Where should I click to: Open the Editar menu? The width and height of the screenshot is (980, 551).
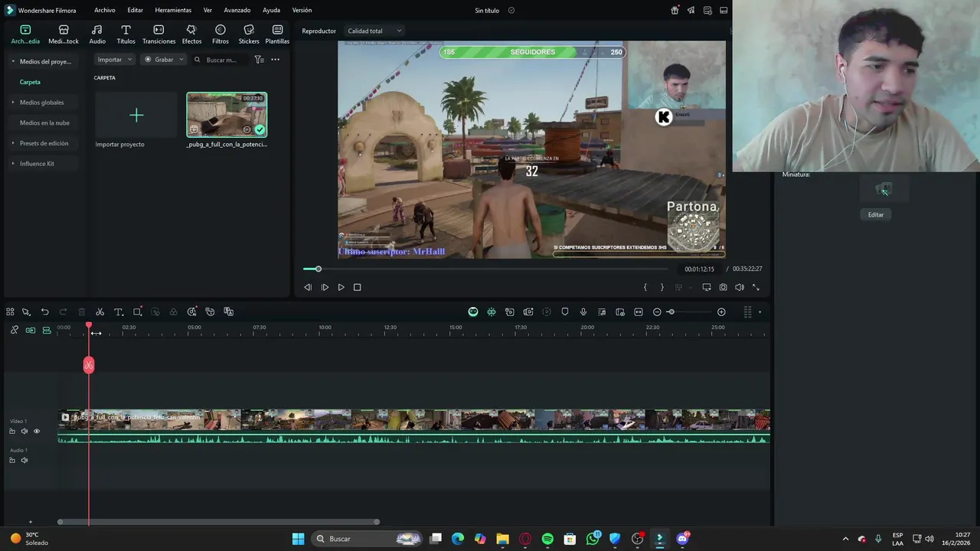tap(135, 10)
